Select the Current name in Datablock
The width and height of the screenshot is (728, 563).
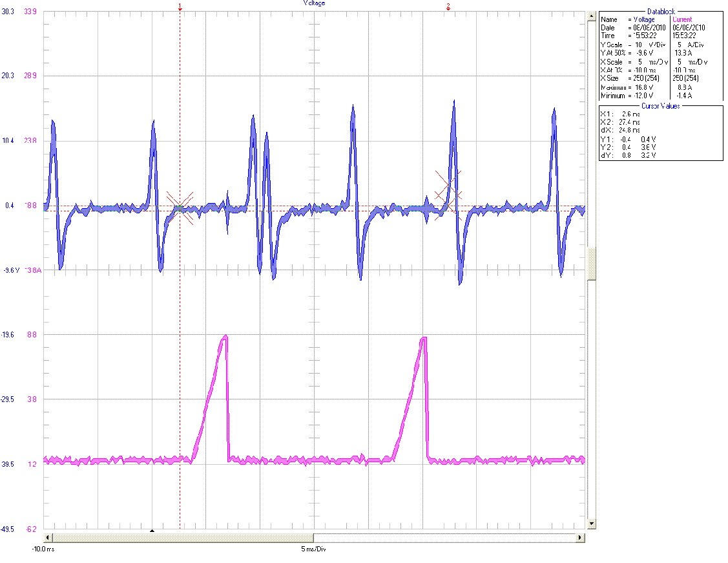(683, 20)
